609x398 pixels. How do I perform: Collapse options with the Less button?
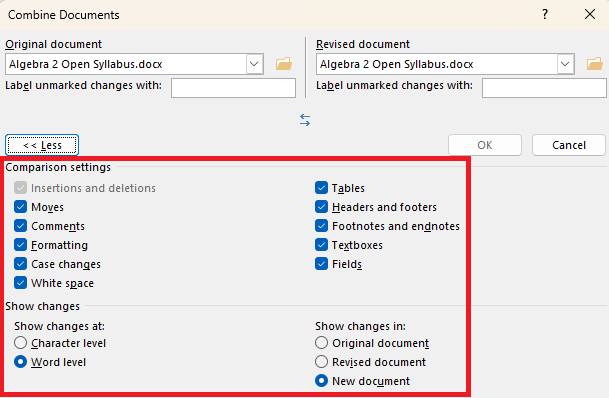(42, 145)
